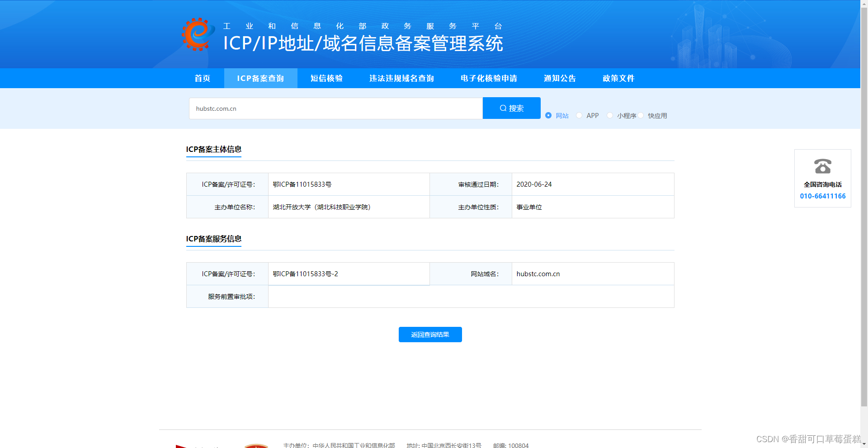Open the 通知公告 announcements page

(x=560, y=78)
